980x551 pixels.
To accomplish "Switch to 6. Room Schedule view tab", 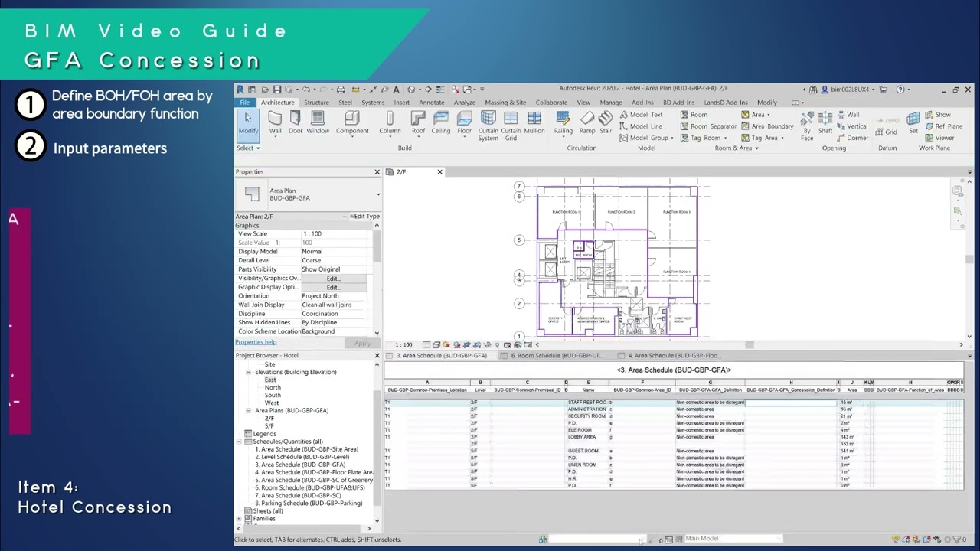I will [557, 356].
